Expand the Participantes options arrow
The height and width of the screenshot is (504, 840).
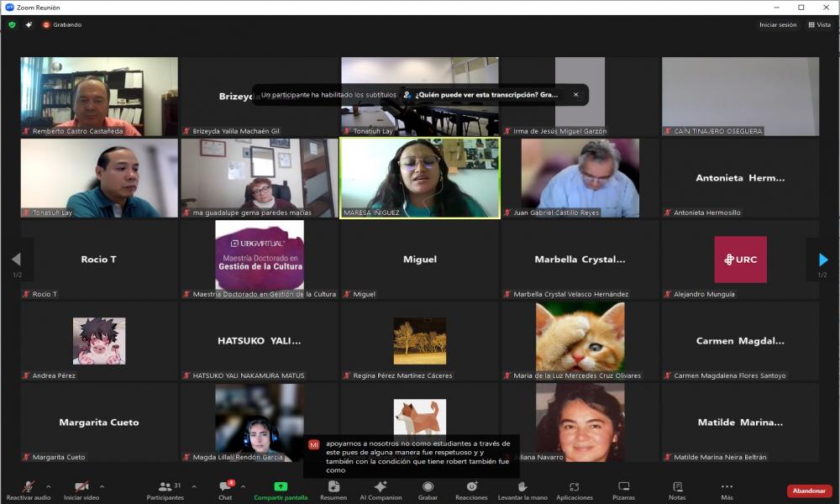194,486
